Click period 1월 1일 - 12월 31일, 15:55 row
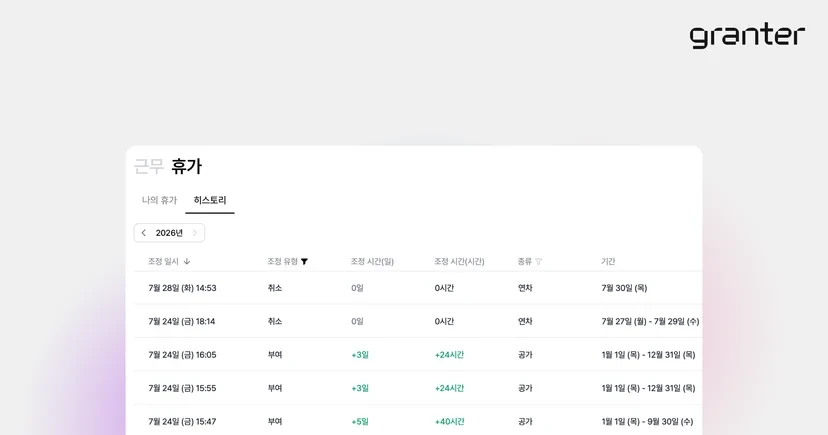The image size is (828, 435). coord(648,388)
